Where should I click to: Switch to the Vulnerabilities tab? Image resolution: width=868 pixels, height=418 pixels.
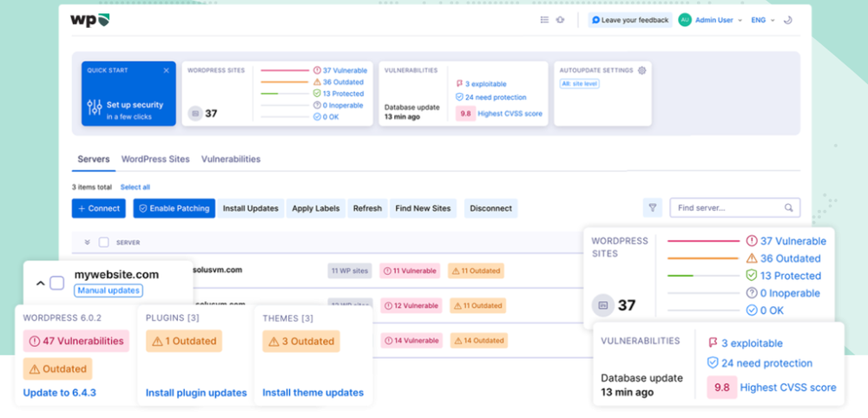231,160
